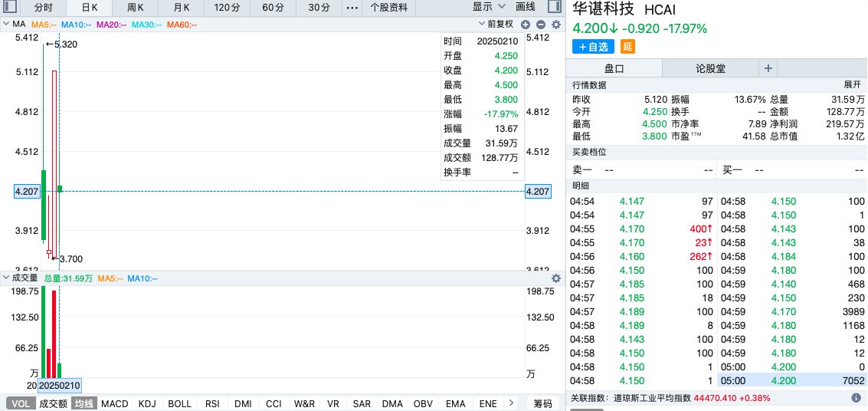Toggle the 均线 moving average overlay
This screenshot has height=411, width=868.
click(x=84, y=404)
